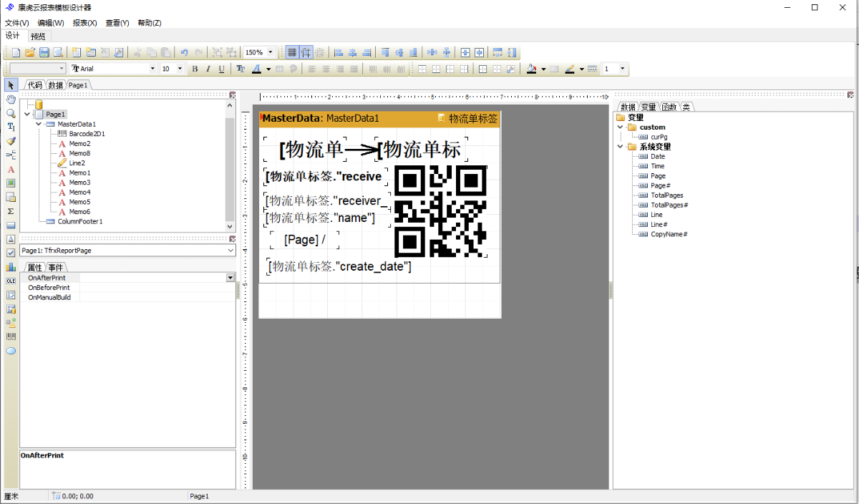Save the report with the floppy disk icon
859x504 pixels.
[x=44, y=52]
